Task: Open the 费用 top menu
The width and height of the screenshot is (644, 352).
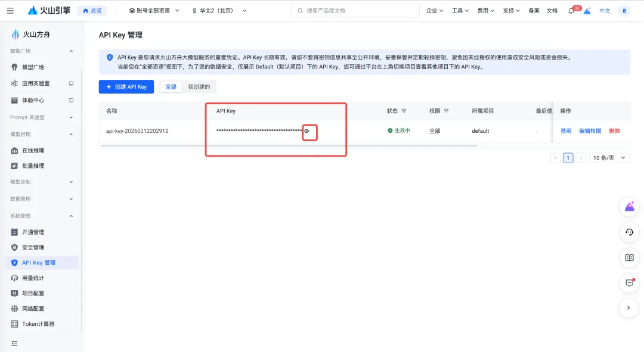Action: click(x=485, y=11)
